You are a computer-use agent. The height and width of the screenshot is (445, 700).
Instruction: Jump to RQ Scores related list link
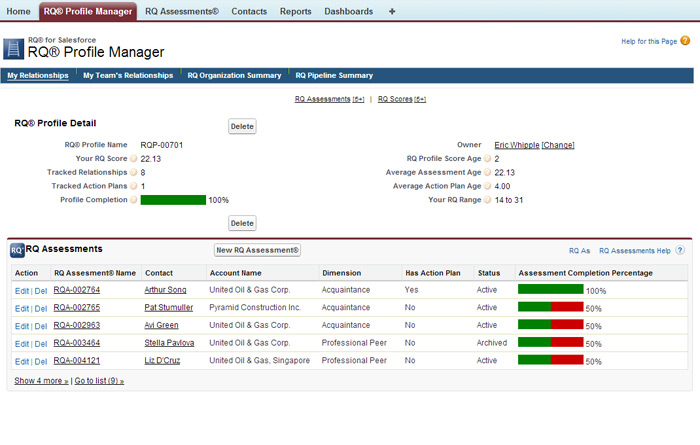402,99
